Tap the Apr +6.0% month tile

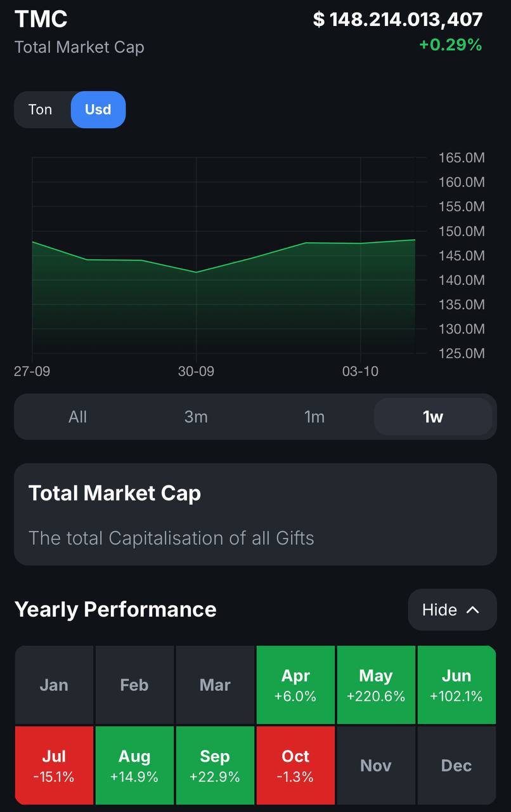(295, 685)
